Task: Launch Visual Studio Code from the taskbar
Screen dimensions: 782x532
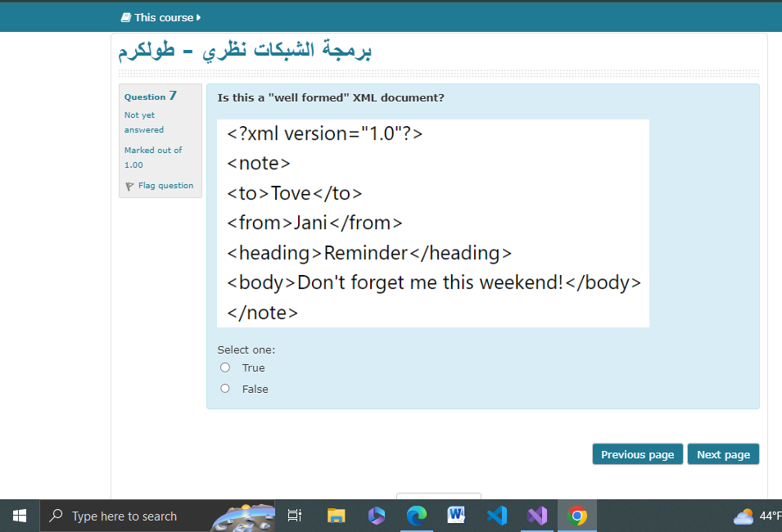Action: click(x=497, y=516)
